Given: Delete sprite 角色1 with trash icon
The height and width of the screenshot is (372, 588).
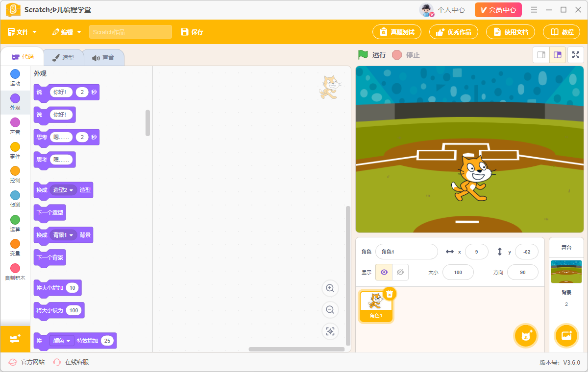Looking at the screenshot, I should 390,294.
